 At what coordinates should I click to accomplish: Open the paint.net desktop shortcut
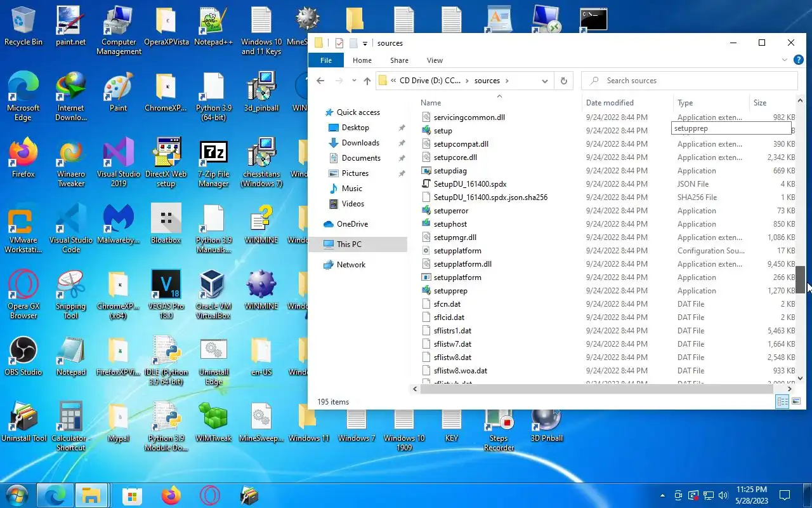coord(71,27)
